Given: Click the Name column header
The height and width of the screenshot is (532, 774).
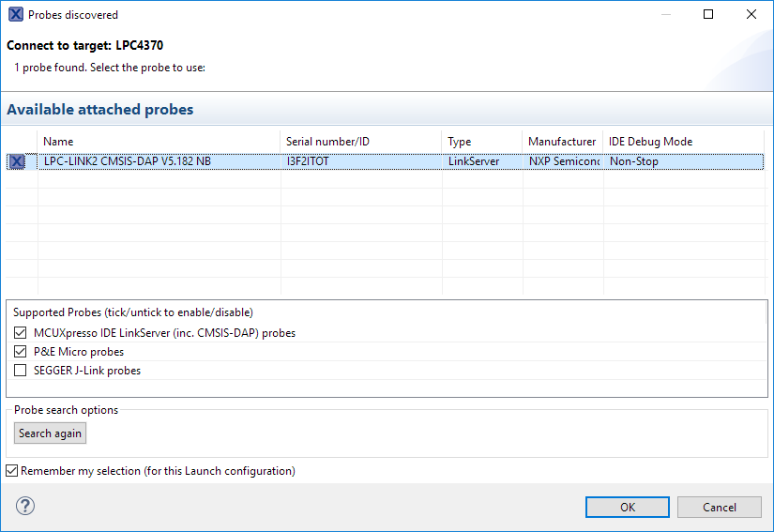Looking at the screenshot, I should [x=58, y=142].
